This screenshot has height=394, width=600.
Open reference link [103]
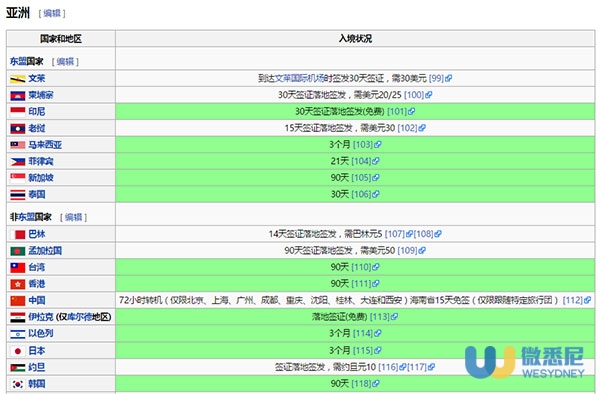[363, 145]
